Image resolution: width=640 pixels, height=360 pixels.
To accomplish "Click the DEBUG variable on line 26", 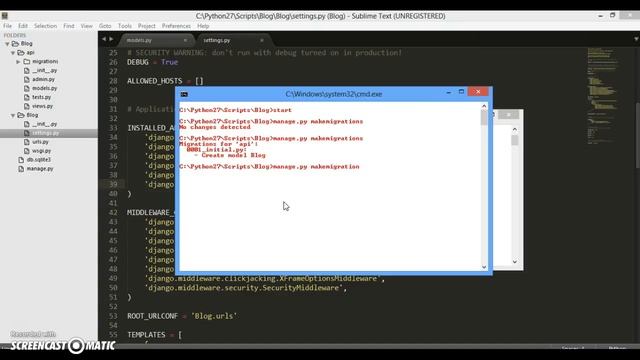I will pyautogui.click(x=138, y=62).
